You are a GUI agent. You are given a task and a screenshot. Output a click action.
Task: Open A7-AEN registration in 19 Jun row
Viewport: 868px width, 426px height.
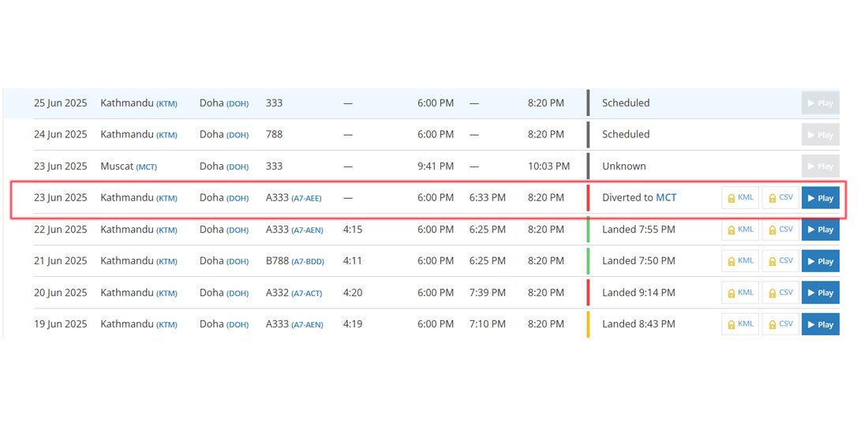click(x=307, y=325)
